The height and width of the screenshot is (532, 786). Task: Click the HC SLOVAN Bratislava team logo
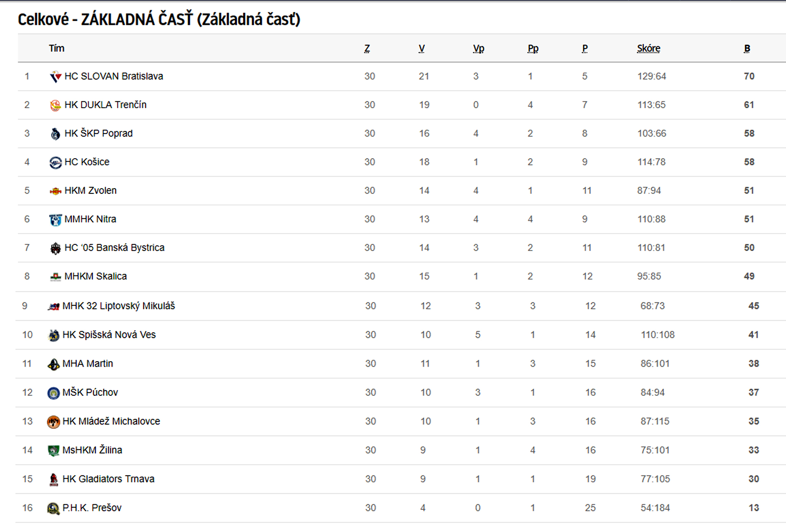pyautogui.click(x=56, y=77)
